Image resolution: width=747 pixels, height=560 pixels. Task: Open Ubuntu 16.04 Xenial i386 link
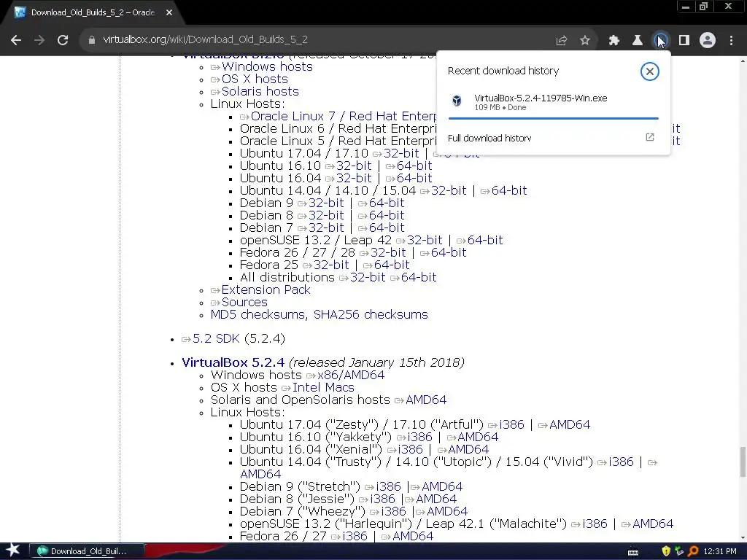tap(410, 449)
